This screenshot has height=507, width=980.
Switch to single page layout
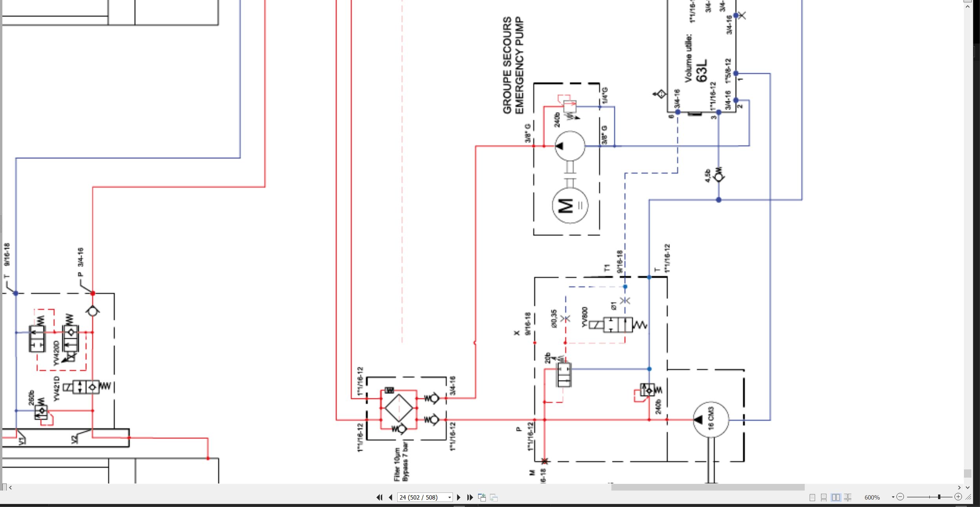point(812,497)
